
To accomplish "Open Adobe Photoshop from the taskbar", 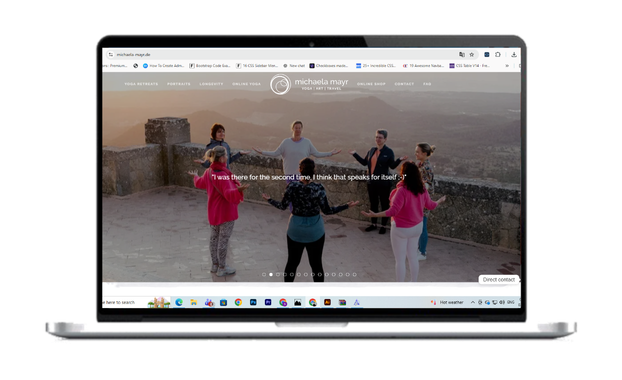I will [x=253, y=302].
